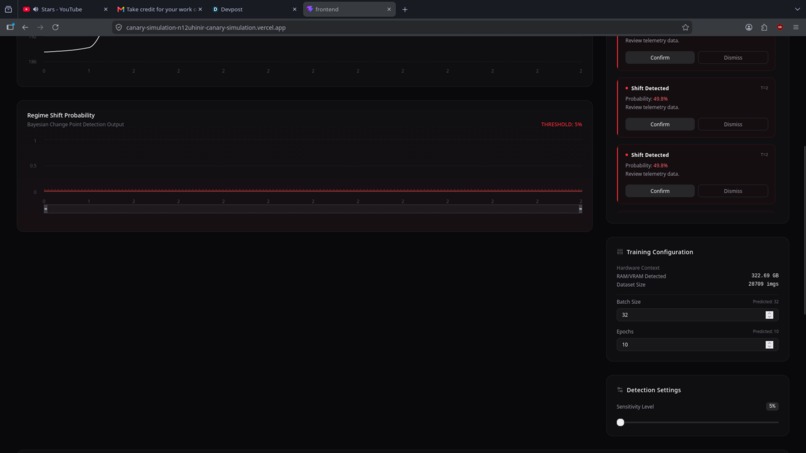Image resolution: width=806 pixels, height=453 pixels.
Task: Bookmark this page with the star icon
Action: (x=685, y=27)
